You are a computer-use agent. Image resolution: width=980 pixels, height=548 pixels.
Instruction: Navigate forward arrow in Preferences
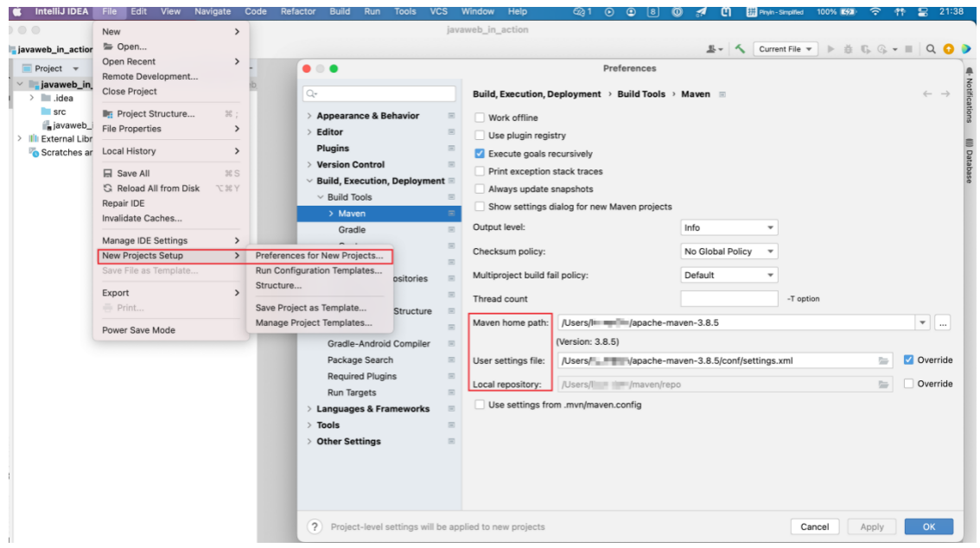(945, 93)
